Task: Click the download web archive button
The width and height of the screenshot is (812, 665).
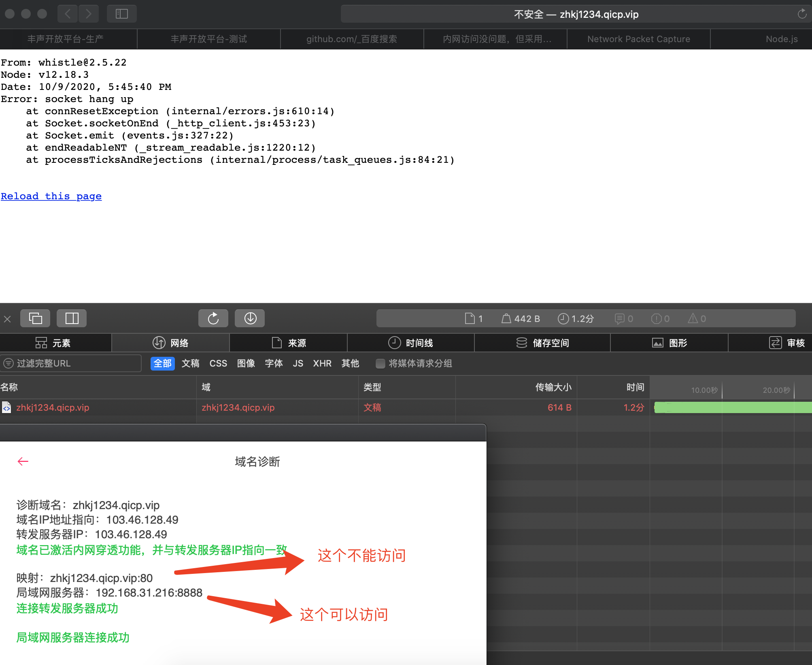Action: 250,318
